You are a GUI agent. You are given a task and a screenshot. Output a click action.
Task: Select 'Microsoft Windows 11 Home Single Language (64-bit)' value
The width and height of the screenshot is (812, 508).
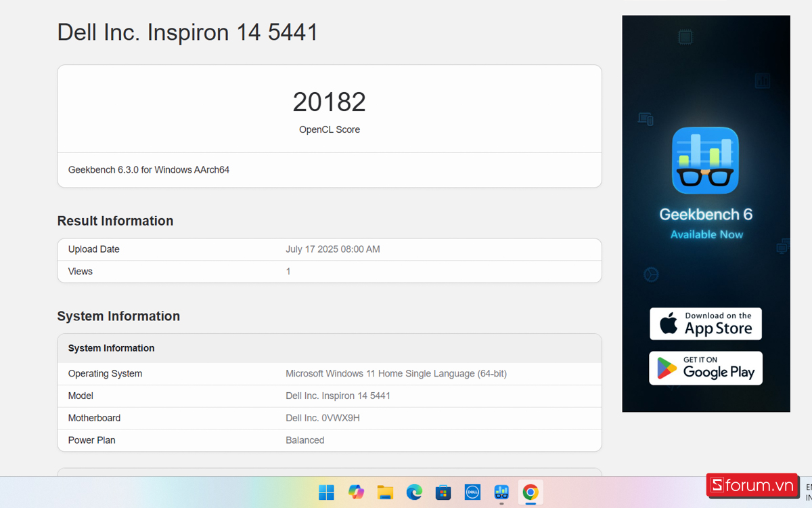point(396,374)
